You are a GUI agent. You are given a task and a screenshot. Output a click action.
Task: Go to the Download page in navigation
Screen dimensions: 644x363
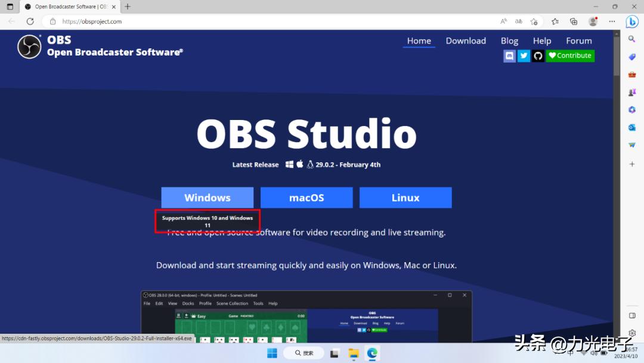pyautogui.click(x=466, y=41)
